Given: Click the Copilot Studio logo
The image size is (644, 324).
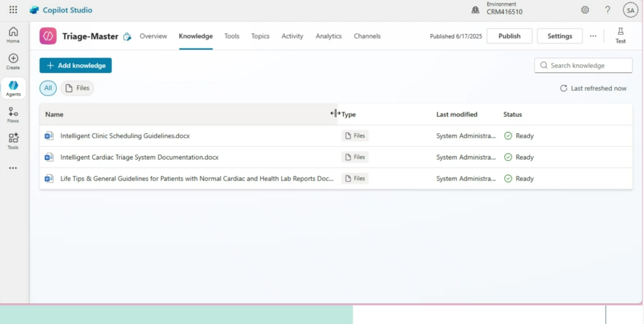Looking at the screenshot, I should point(34,10).
